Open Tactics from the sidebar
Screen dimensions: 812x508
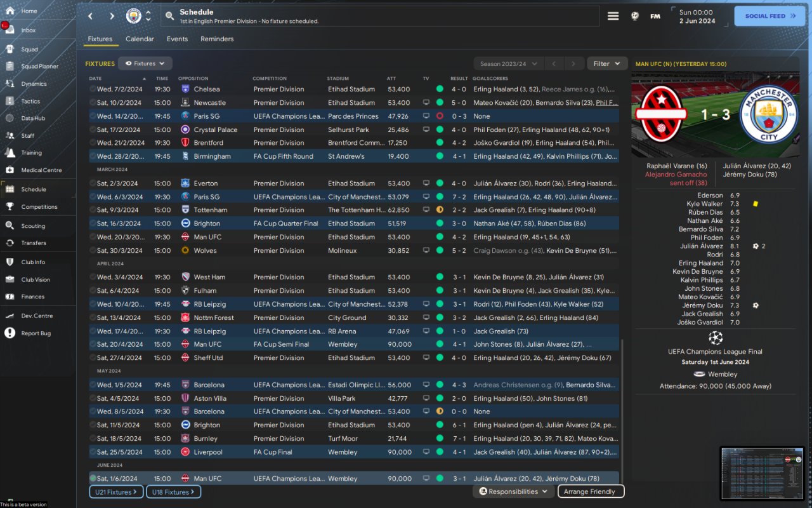tap(30, 101)
